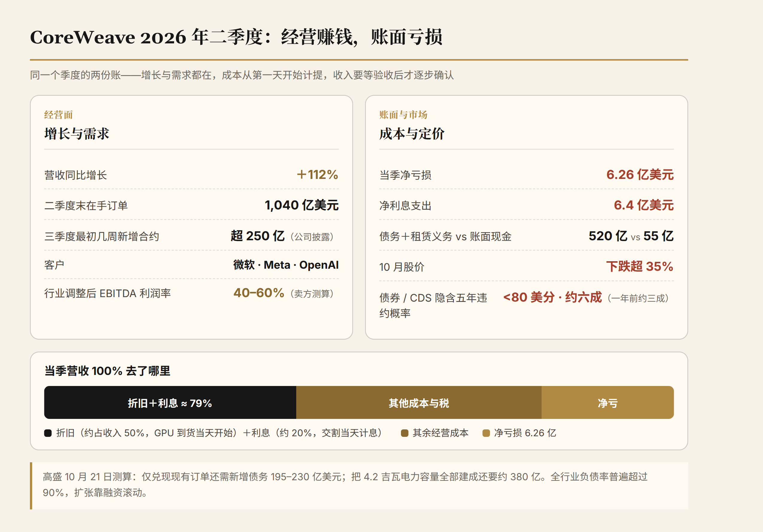Click the black '折旧＋利息 ≈ 79%' bar segment
The image size is (763, 532).
170,402
